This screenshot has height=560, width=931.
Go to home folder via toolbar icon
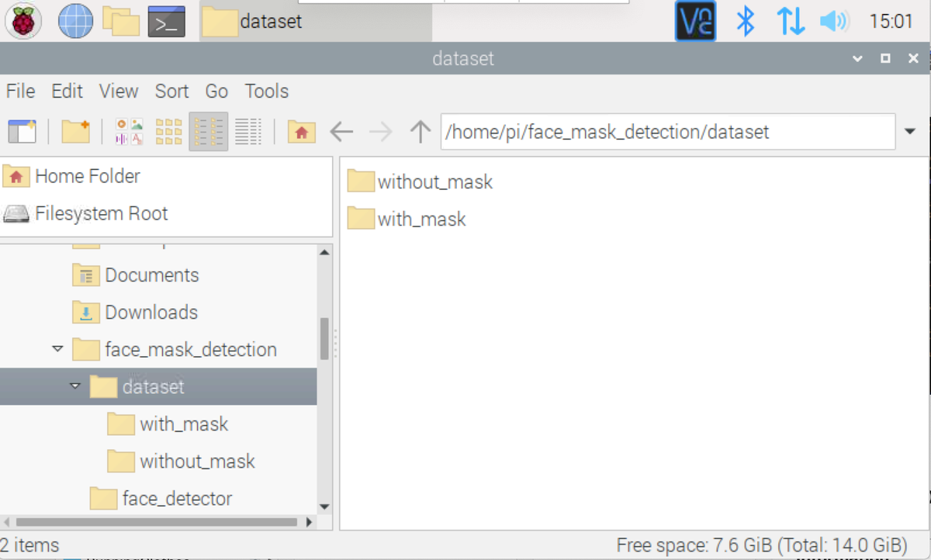301,132
